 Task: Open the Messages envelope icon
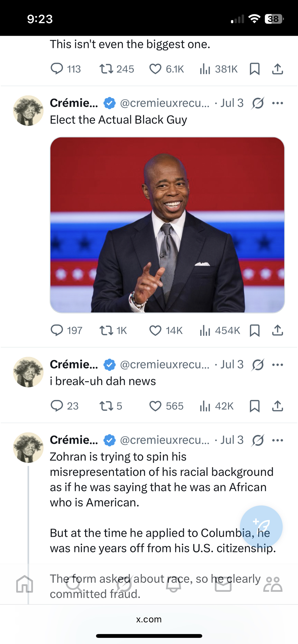click(223, 584)
